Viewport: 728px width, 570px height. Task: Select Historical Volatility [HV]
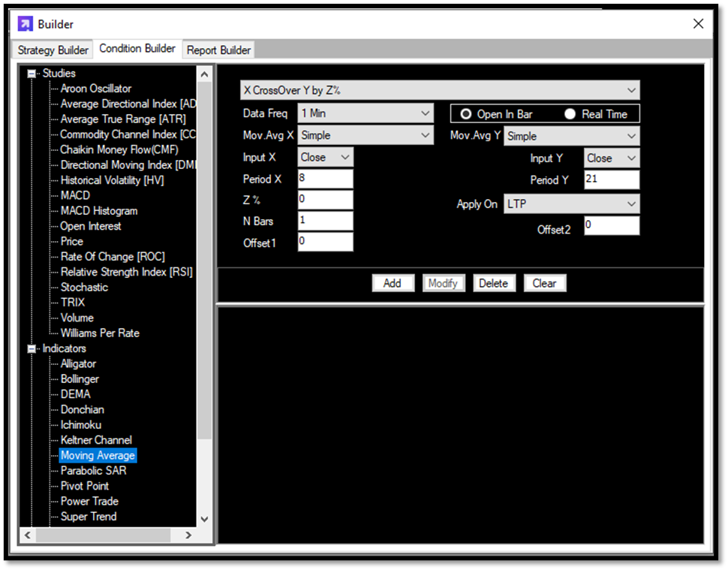click(113, 181)
